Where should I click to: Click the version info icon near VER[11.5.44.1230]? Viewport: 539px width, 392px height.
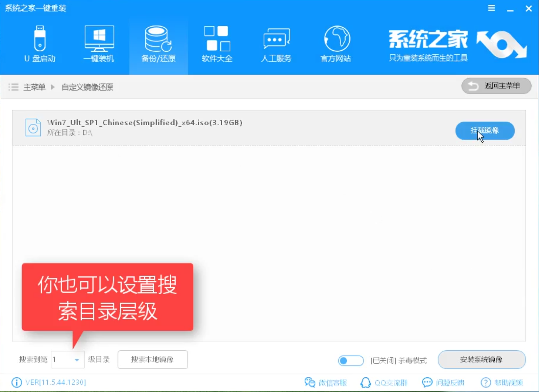click(17, 382)
